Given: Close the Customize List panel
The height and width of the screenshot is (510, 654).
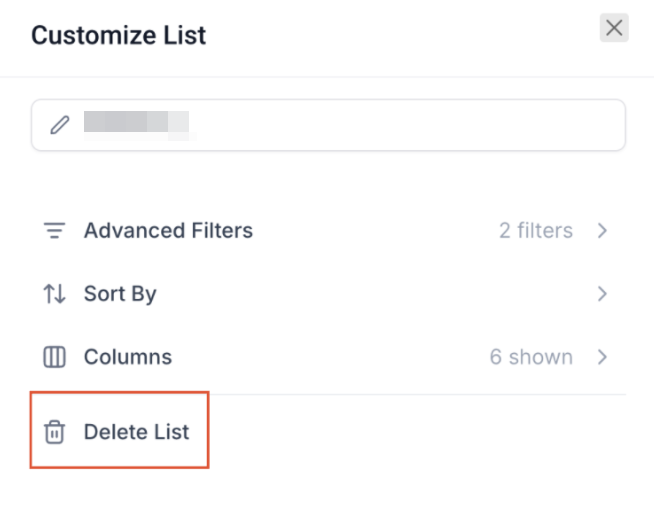Looking at the screenshot, I should pyautogui.click(x=614, y=28).
